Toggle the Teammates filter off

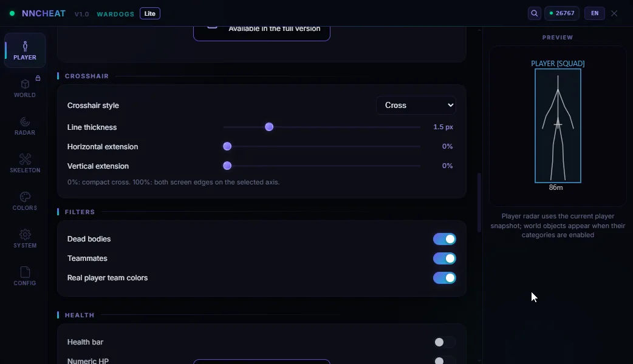coord(445,258)
